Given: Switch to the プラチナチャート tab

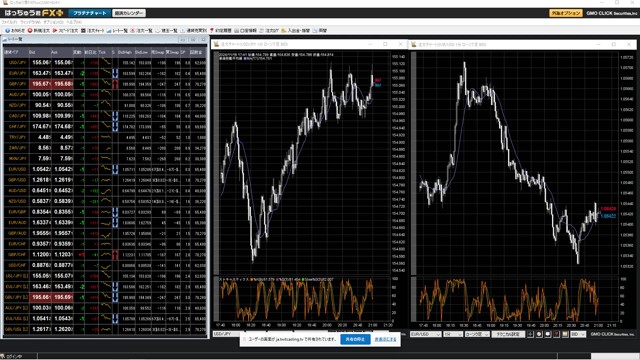Looking at the screenshot, I should pyautogui.click(x=89, y=13).
